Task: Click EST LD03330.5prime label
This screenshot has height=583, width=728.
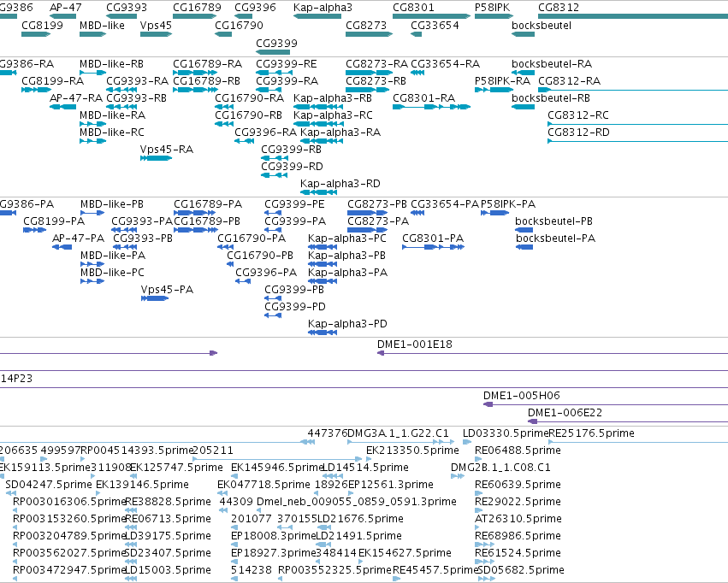Action: 506,433
